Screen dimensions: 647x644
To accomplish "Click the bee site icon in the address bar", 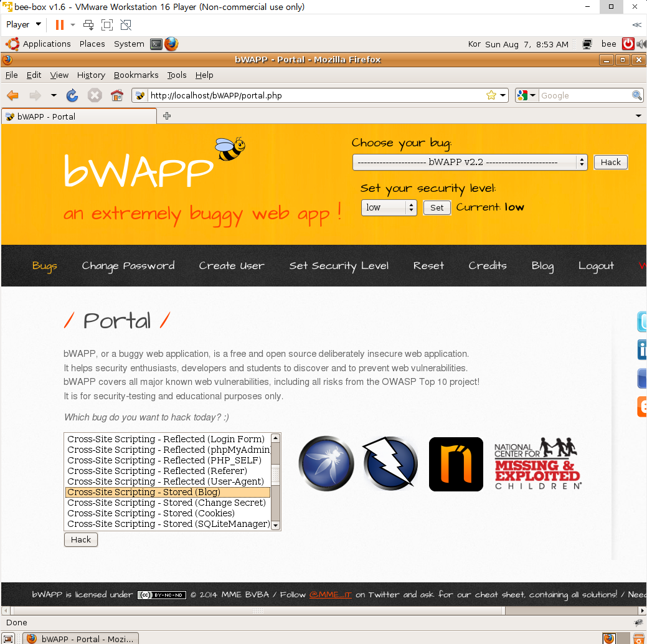I will click(140, 95).
